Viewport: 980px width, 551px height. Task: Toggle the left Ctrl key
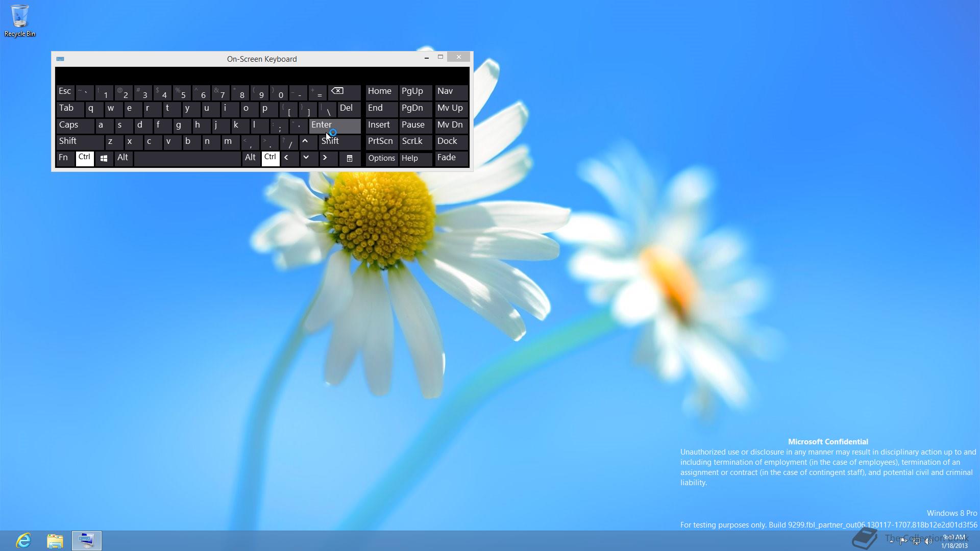[85, 159]
